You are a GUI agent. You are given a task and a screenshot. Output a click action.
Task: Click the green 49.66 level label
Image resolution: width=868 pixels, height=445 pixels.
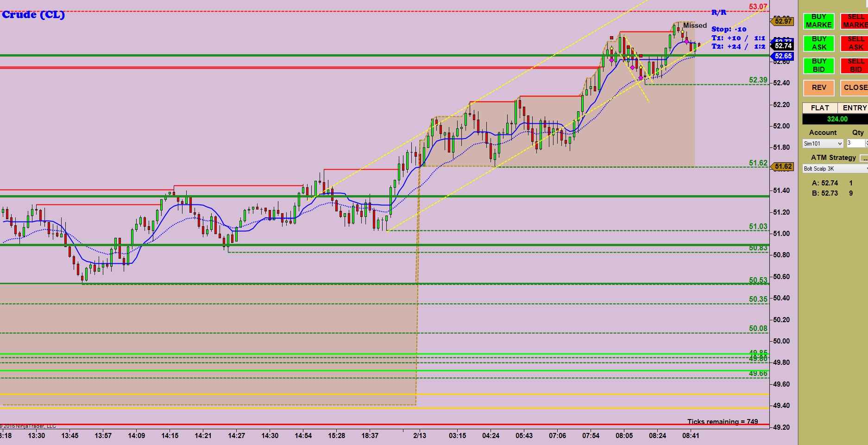[758, 373]
